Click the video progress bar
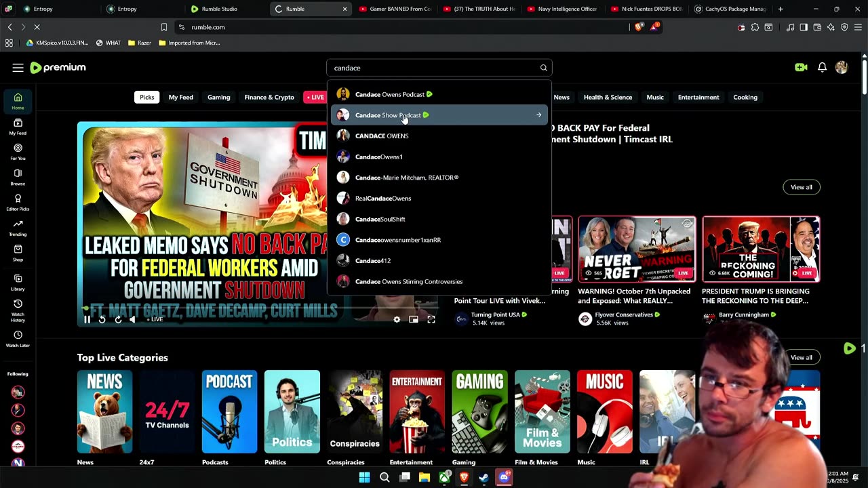868x488 pixels. (259, 309)
